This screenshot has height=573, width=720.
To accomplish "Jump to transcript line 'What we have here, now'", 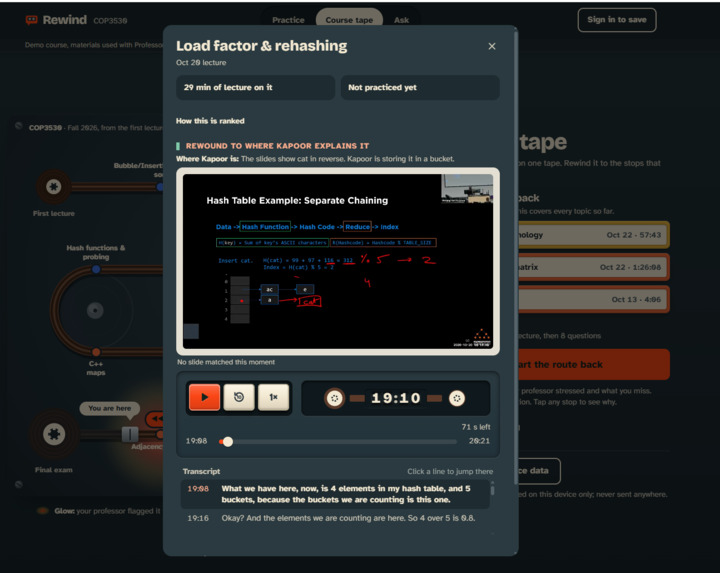I will tap(335, 494).
